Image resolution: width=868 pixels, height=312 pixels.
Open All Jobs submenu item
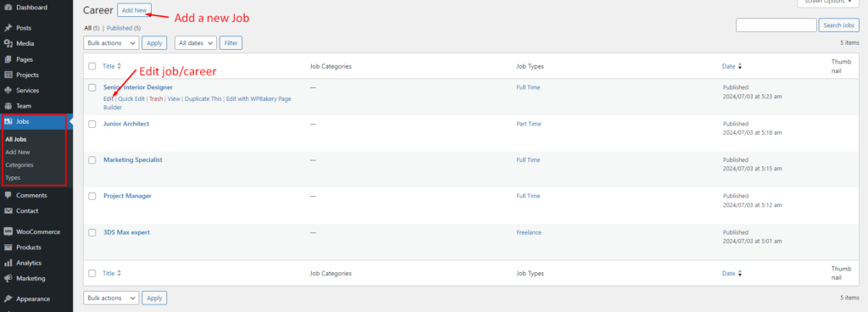click(16, 139)
